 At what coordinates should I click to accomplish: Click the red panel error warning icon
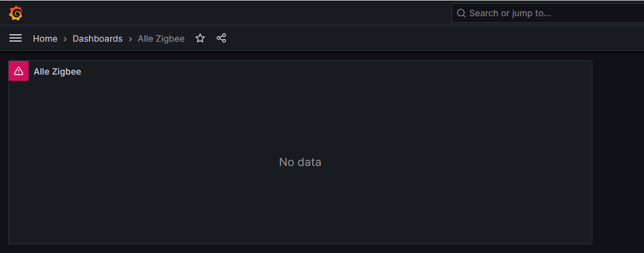coord(19,71)
